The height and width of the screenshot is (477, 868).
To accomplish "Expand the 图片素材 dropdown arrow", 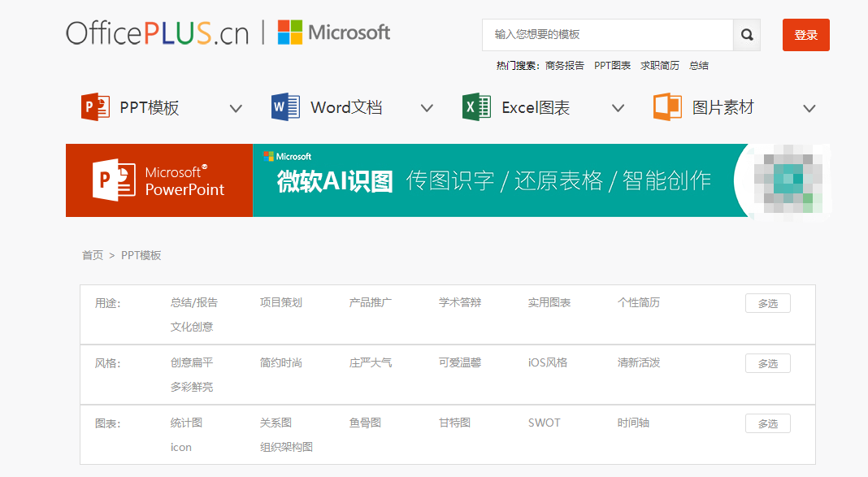I will pyautogui.click(x=809, y=108).
